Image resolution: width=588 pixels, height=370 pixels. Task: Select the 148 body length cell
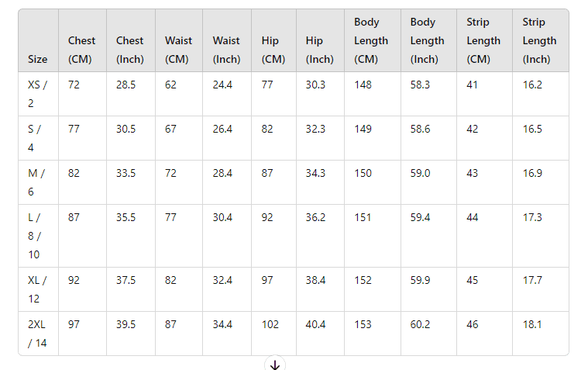(x=363, y=85)
